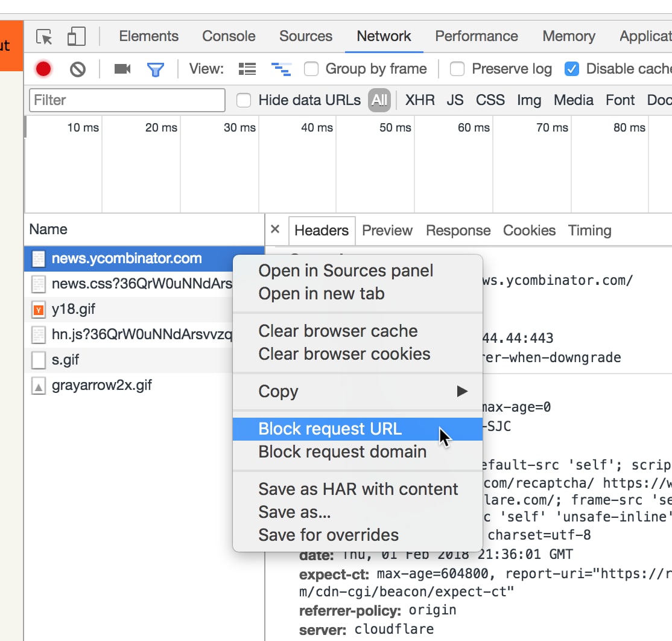
Task: Click the hn.js file icon
Action: tap(39, 335)
